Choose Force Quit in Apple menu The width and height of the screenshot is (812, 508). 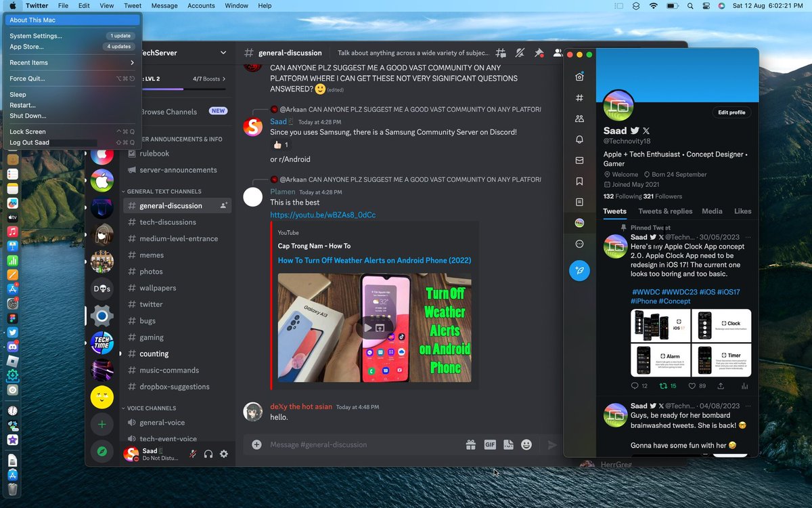pos(73,79)
